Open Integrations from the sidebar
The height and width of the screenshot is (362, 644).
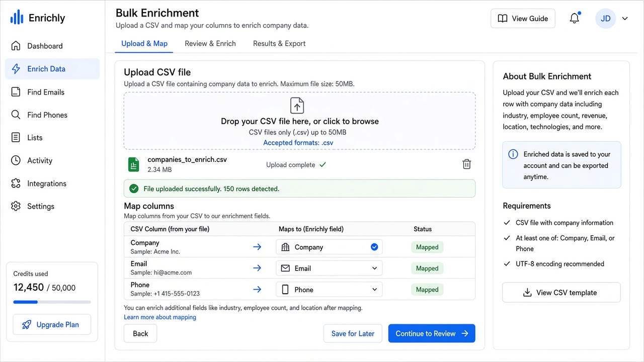click(52, 184)
